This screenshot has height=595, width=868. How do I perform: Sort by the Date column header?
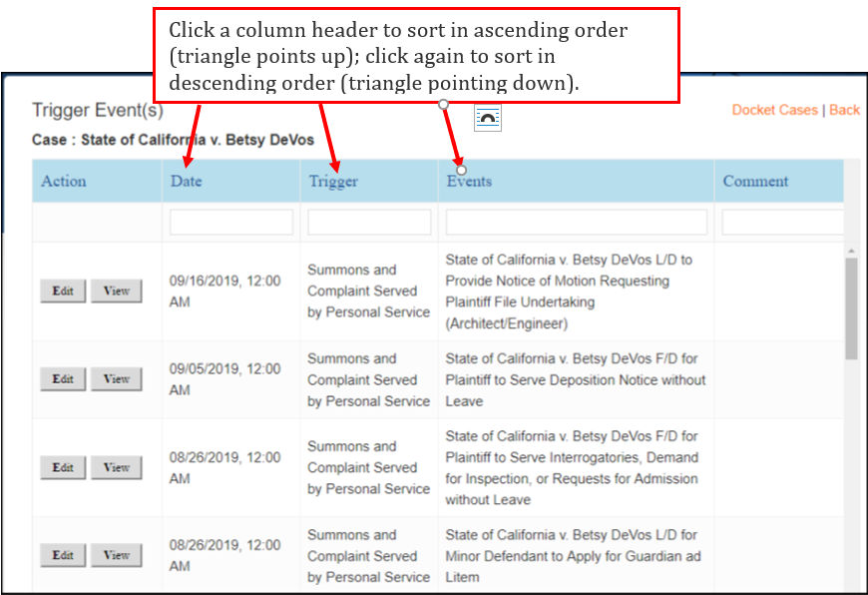pos(186,181)
